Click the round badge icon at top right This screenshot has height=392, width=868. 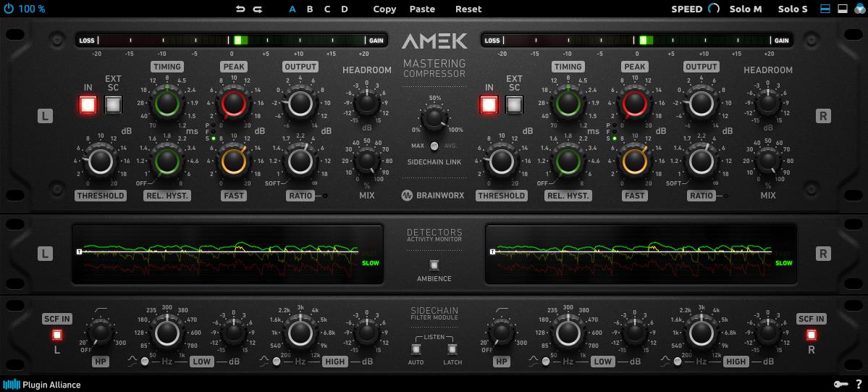coord(859,9)
